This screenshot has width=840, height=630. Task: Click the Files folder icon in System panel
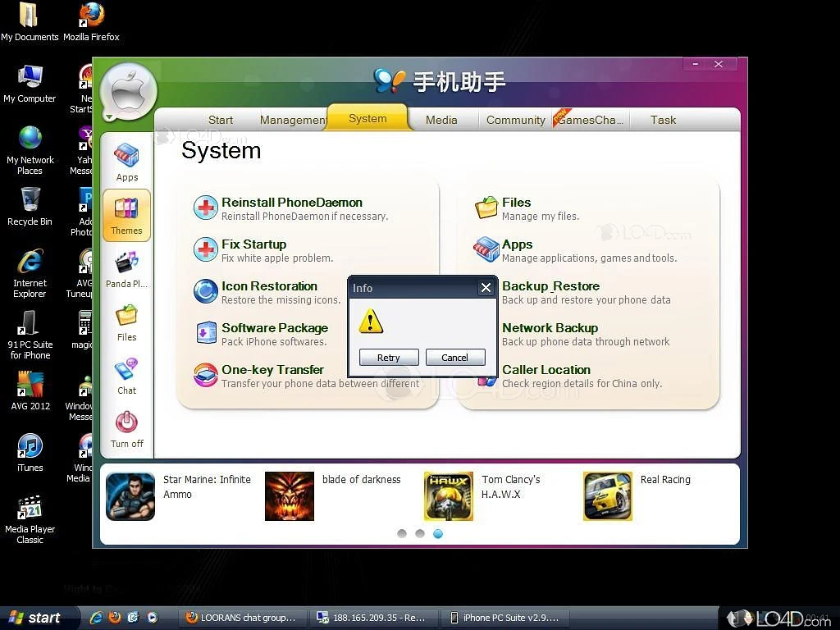(486, 208)
